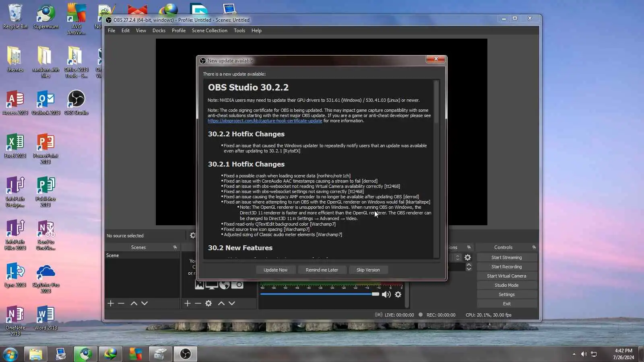Undock the Controls panel
Screen dimensions: 644x362
(x=534, y=247)
